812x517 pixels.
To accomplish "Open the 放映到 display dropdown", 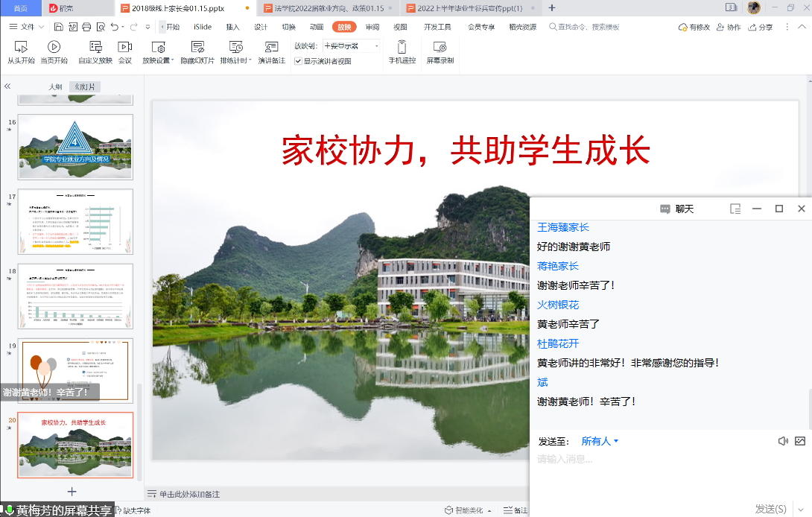I will [351, 46].
